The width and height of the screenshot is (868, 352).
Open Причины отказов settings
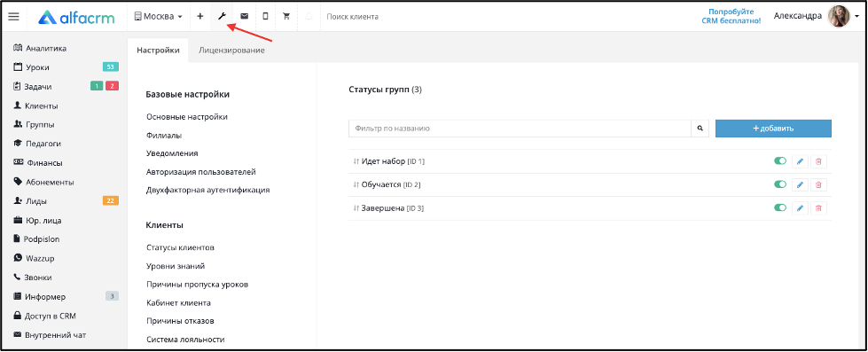[x=181, y=321]
